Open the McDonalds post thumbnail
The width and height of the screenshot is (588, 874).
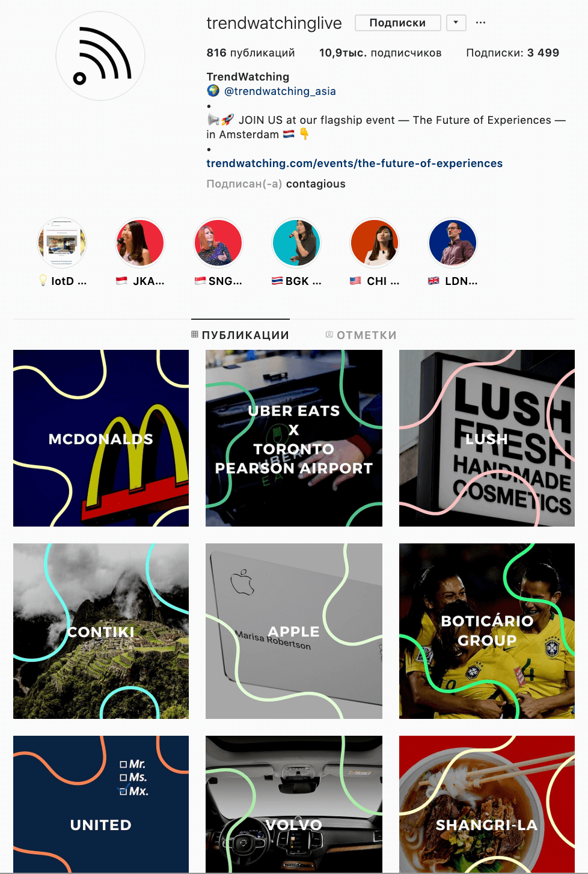tap(101, 438)
